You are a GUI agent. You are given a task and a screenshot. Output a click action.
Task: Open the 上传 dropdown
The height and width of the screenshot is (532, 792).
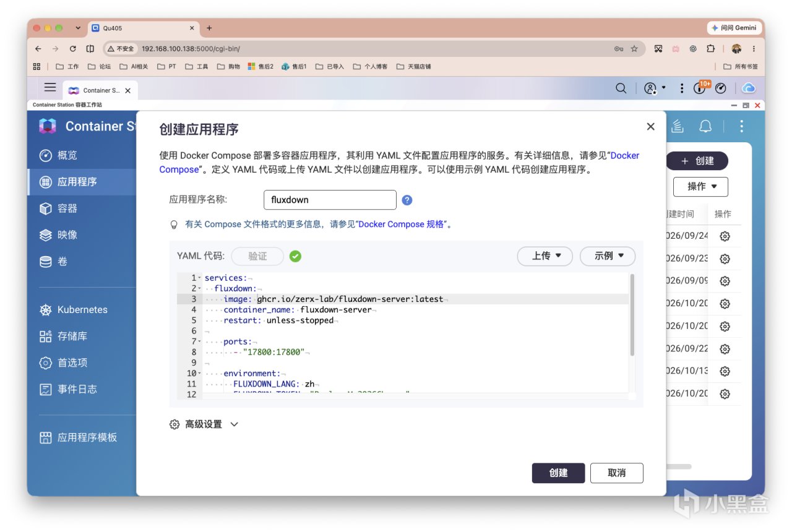coord(545,255)
